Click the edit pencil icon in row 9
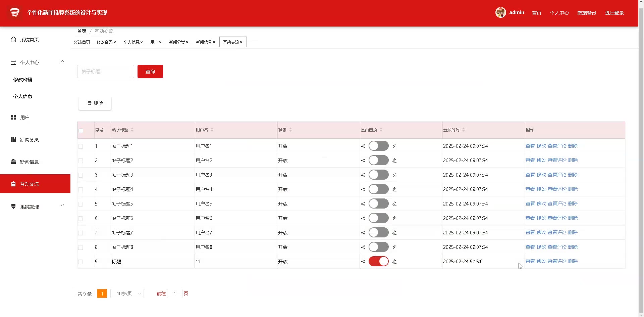Image resolution: width=644 pixels, height=317 pixels. 394,262
